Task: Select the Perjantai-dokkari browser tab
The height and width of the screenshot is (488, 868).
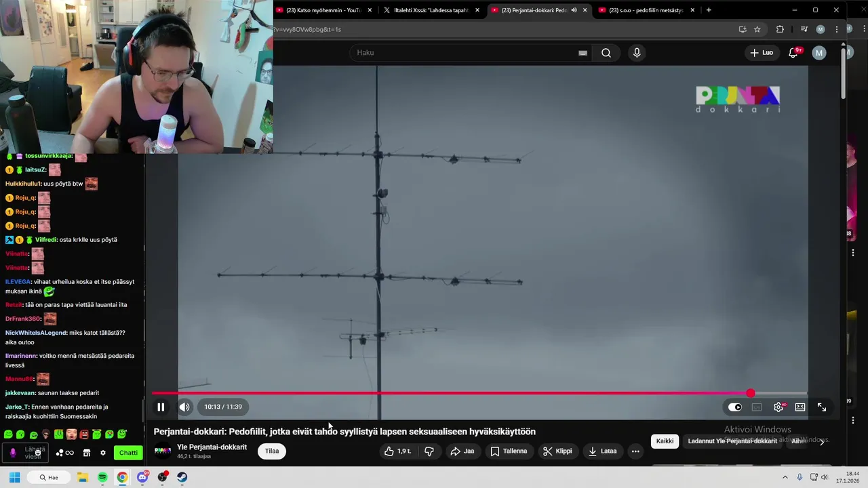Action: pos(533,10)
